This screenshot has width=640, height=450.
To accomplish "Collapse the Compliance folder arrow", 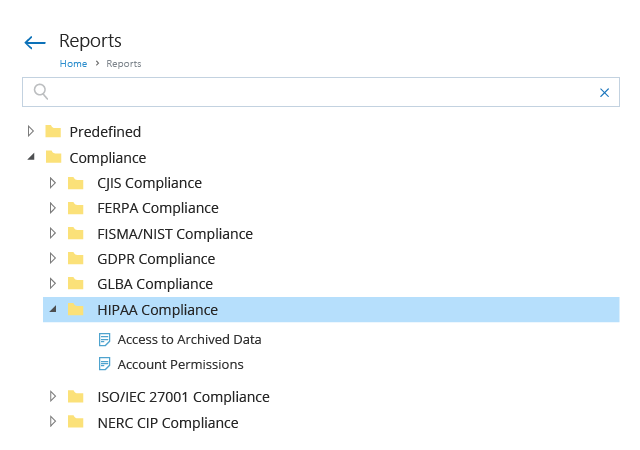I will pos(31,157).
